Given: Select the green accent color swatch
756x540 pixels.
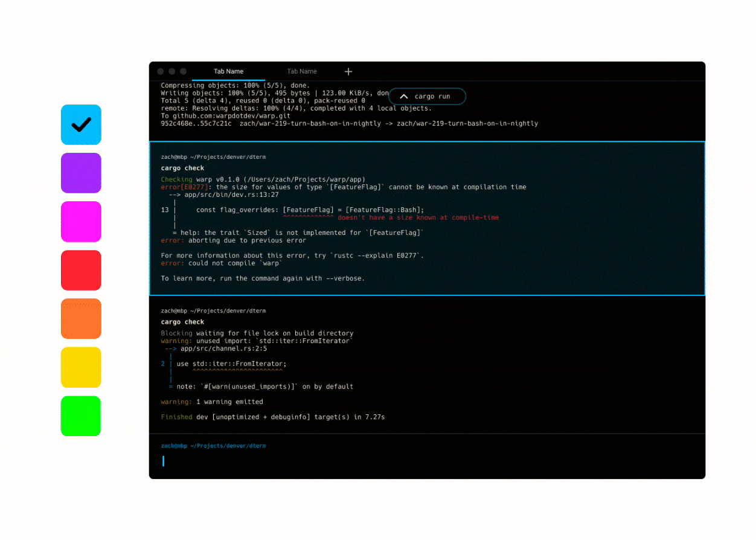Looking at the screenshot, I should pos(81,416).
